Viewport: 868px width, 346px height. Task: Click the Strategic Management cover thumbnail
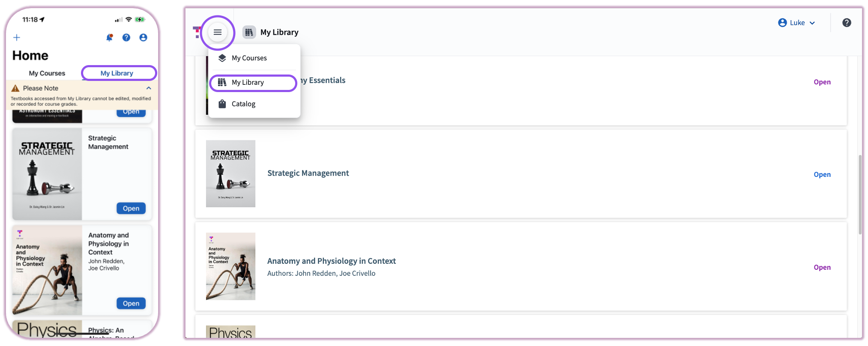(230, 173)
